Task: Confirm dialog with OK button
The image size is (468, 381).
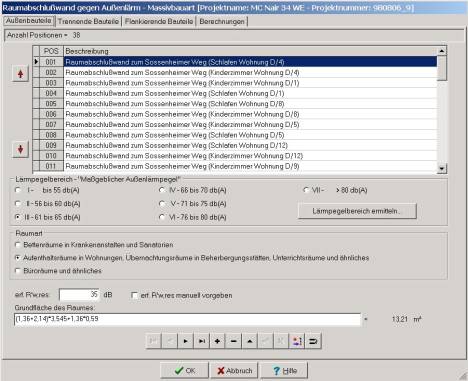Action: click(x=185, y=371)
